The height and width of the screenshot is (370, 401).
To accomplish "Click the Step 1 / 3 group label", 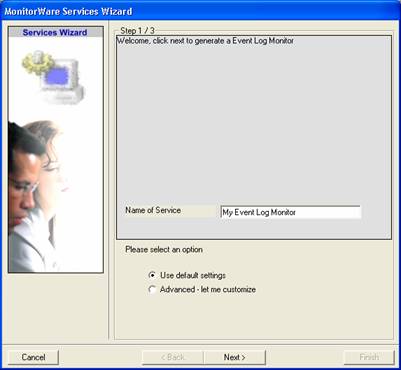I will [x=137, y=31].
